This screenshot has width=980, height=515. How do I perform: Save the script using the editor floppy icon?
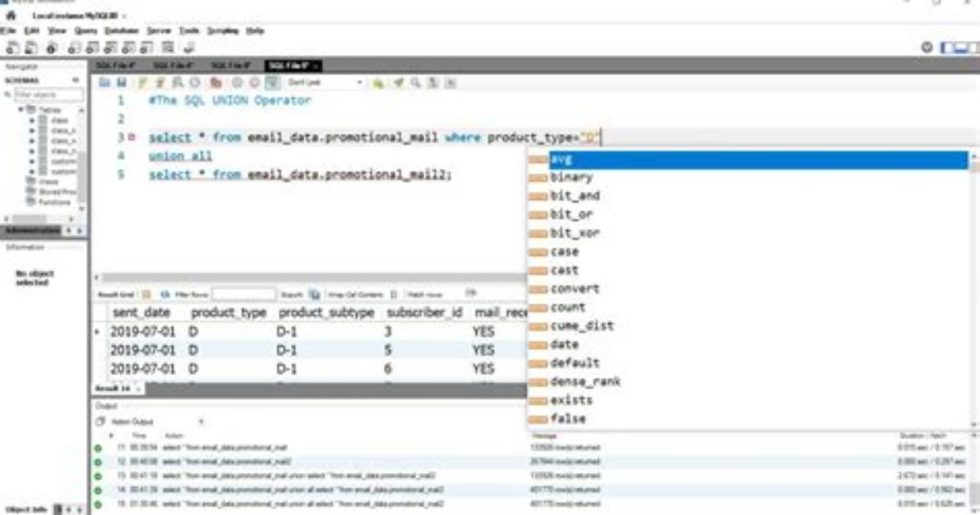point(122,83)
